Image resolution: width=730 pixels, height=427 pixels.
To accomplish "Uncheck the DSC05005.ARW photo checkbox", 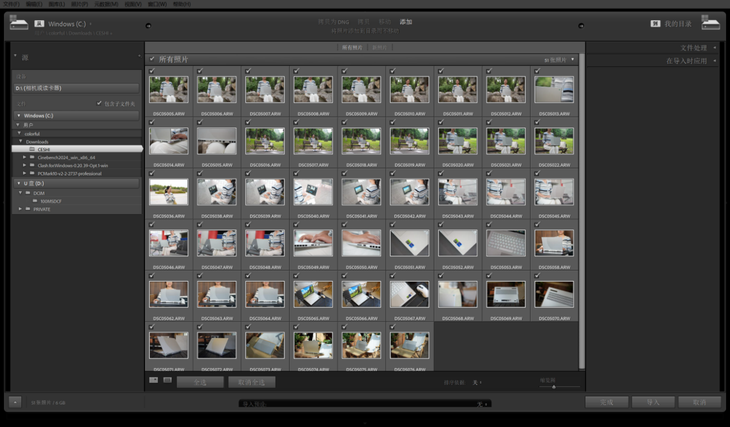I will click(152, 71).
